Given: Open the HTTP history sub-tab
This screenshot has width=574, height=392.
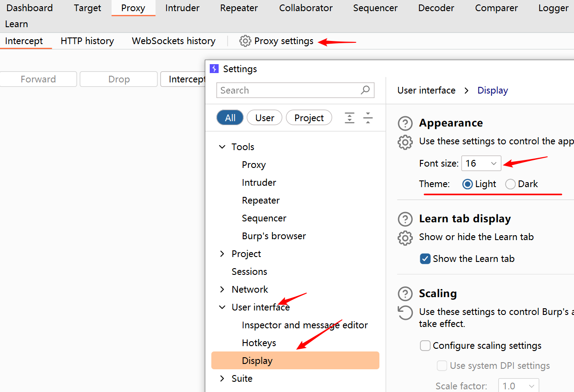Looking at the screenshot, I should coord(87,41).
